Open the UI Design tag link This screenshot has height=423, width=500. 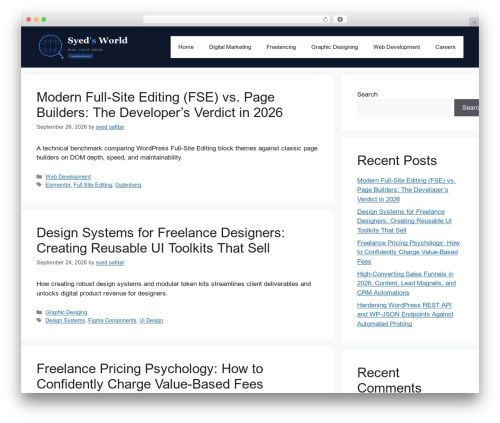151,320
